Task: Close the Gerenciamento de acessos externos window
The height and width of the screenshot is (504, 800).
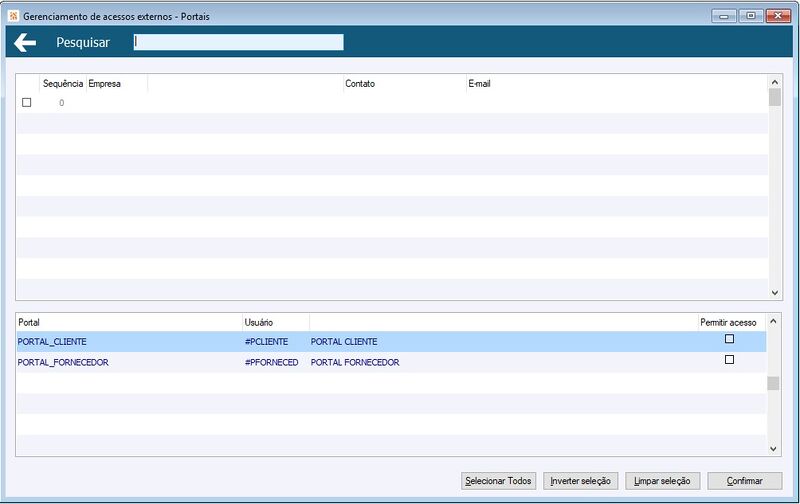Action: click(778, 16)
